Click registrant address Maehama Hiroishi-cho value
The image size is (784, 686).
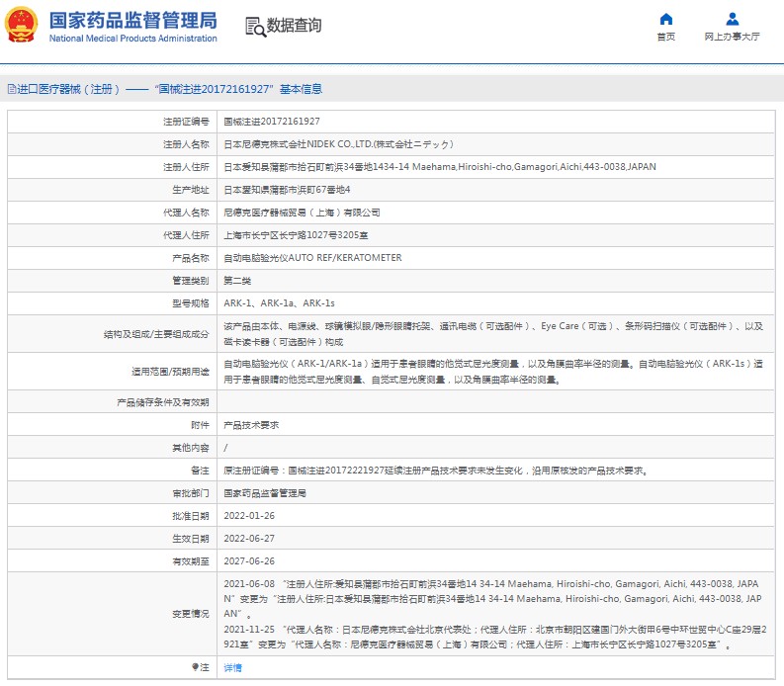click(440, 166)
